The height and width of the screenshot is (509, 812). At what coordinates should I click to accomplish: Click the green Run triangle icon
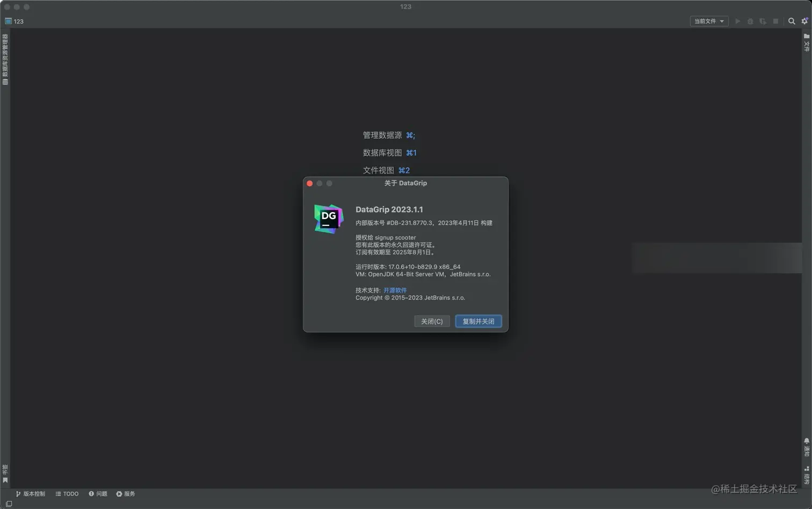point(737,21)
